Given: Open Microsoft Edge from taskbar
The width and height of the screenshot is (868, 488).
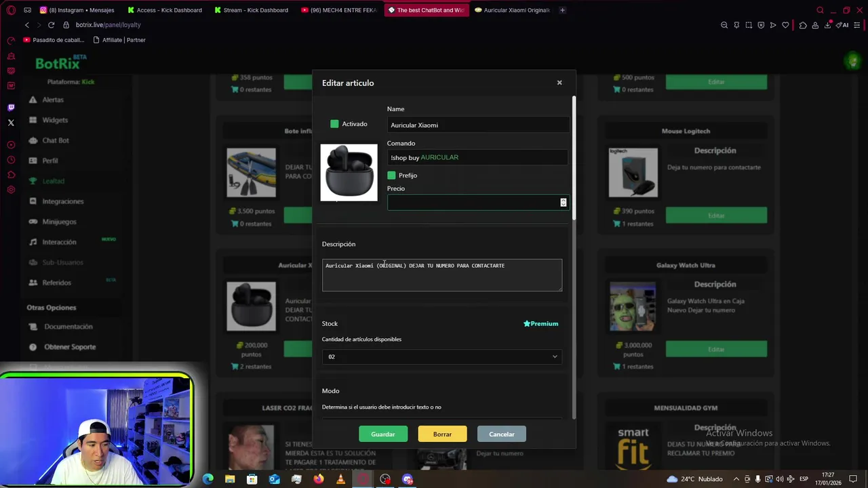Looking at the screenshot, I should point(208,479).
